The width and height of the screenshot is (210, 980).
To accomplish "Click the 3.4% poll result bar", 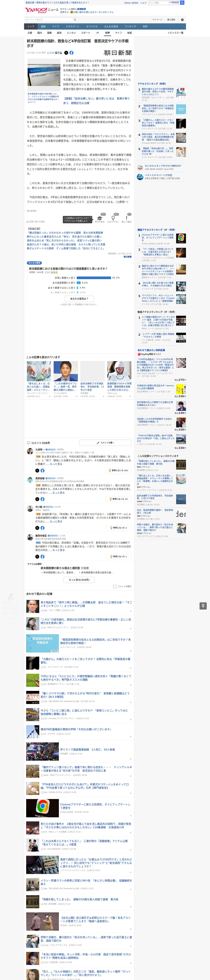I will (77, 288).
